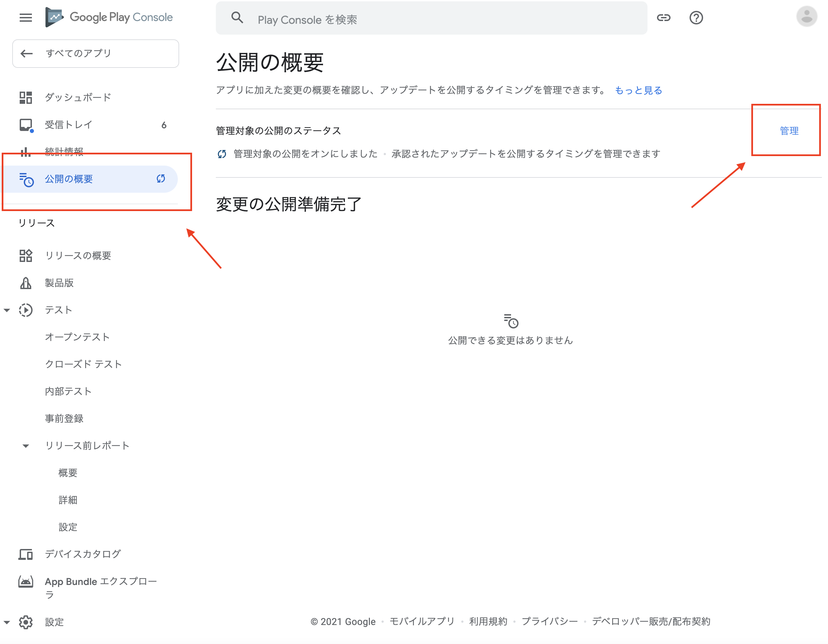The height and width of the screenshot is (644, 828).
Task: Click the help question mark icon
Action: (696, 17)
